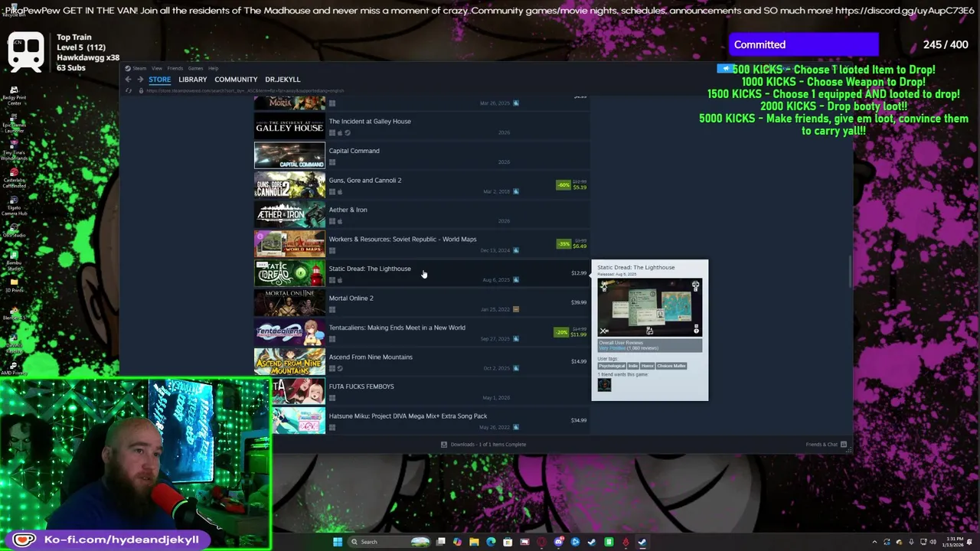Open Guns, Gore and Cannoli 2 listing

click(422, 185)
